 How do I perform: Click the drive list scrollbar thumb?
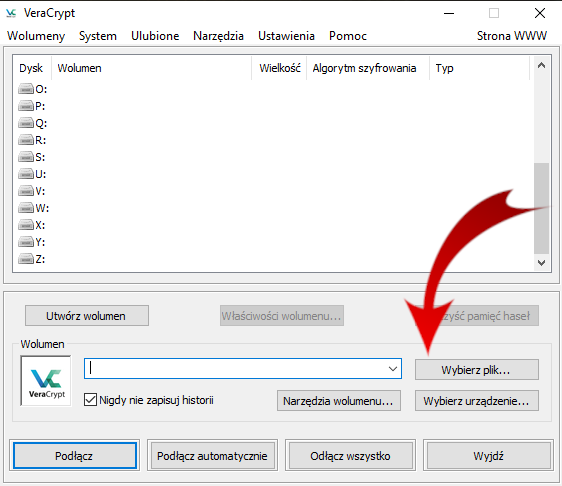coord(541,208)
